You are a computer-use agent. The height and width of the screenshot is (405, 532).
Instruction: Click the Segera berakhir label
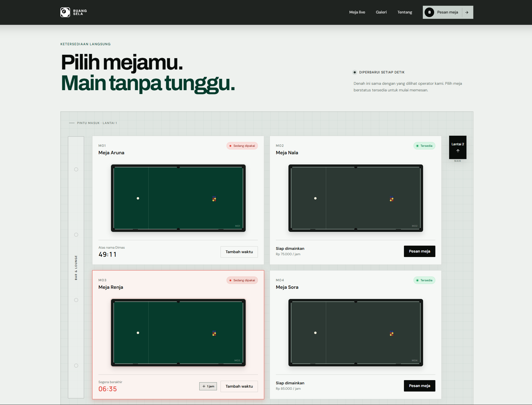tap(110, 382)
